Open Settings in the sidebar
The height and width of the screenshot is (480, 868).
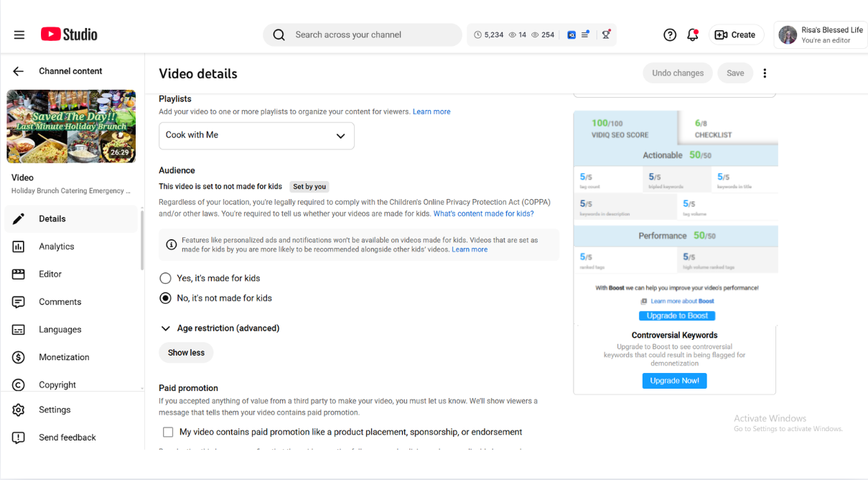tap(71, 410)
